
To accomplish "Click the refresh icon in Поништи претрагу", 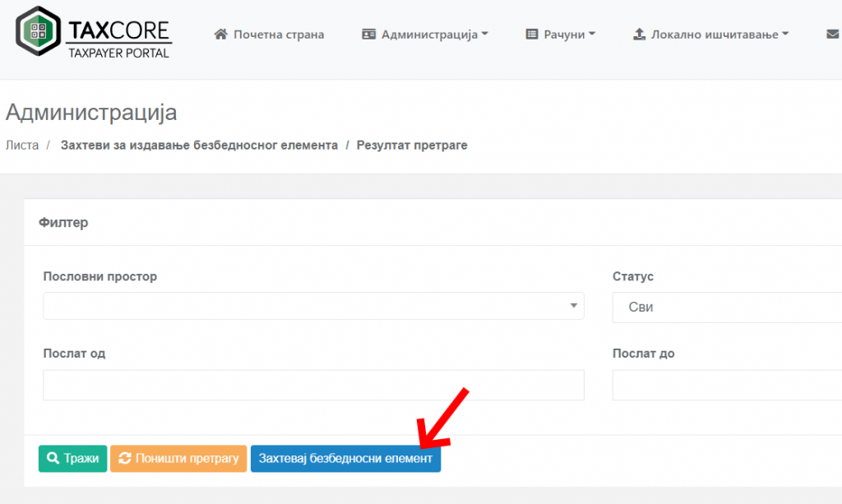I will click(126, 459).
